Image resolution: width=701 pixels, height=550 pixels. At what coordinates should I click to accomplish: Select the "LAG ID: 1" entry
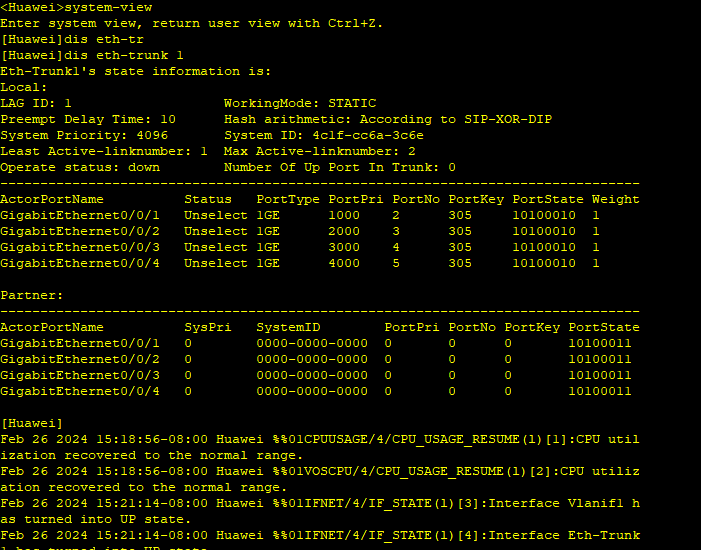[x=36, y=103]
